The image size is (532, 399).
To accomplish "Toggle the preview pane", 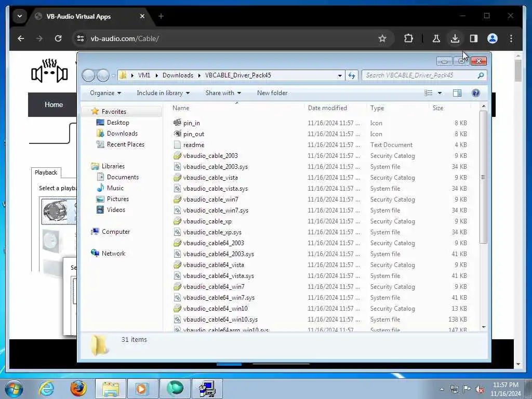I will point(457,93).
